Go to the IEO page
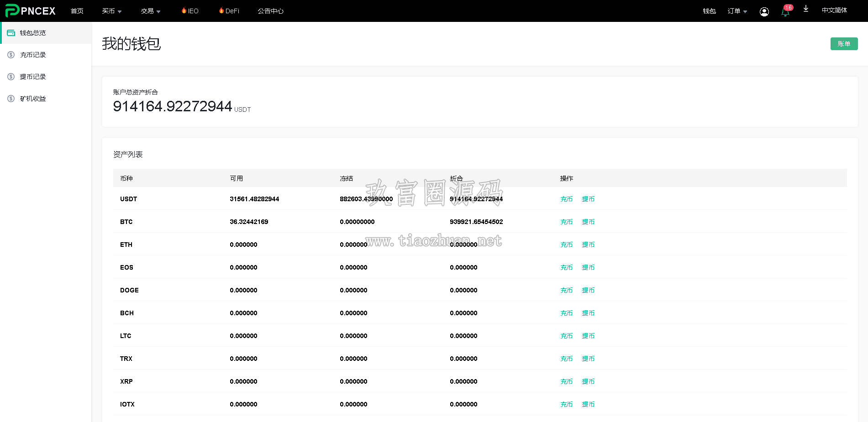This screenshot has width=868, height=422. tap(190, 11)
